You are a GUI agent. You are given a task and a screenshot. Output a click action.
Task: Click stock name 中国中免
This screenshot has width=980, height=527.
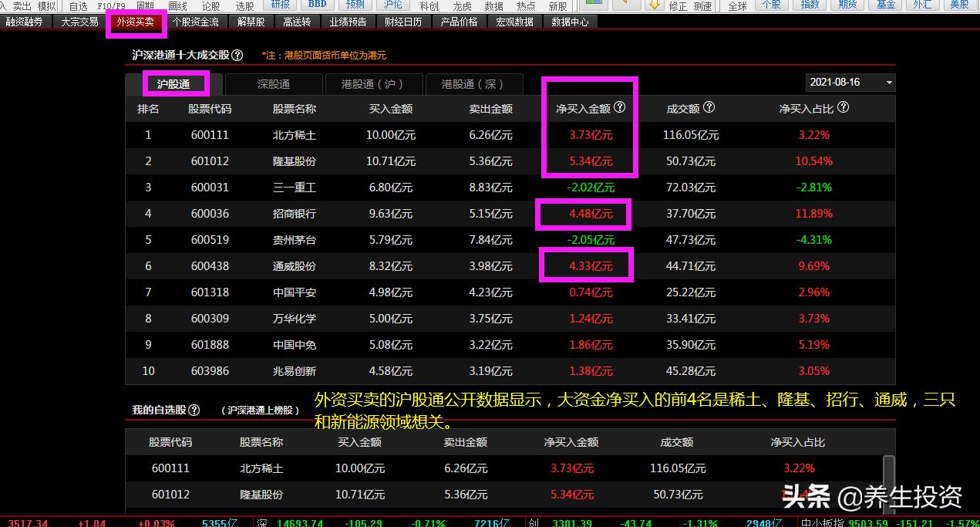pyautogui.click(x=294, y=345)
